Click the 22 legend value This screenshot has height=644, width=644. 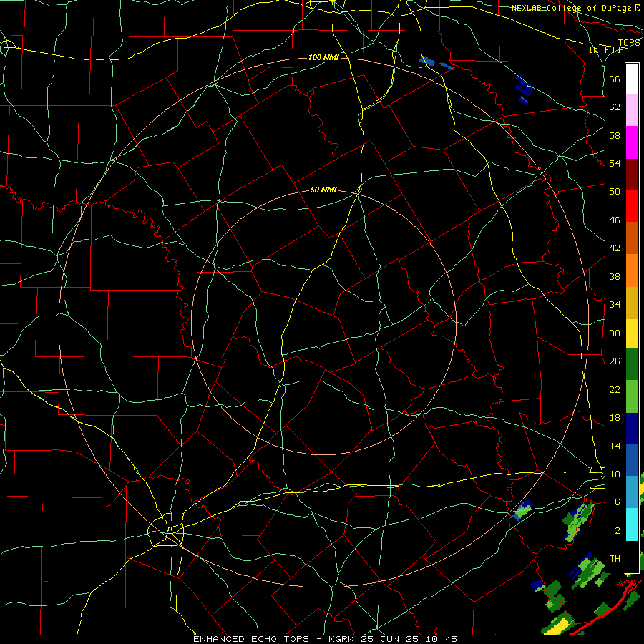pos(615,389)
